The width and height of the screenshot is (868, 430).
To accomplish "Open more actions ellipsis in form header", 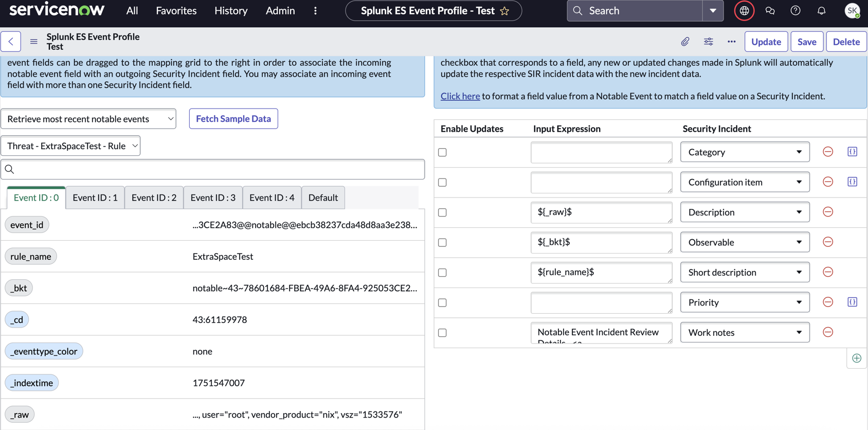I will click(731, 42).
